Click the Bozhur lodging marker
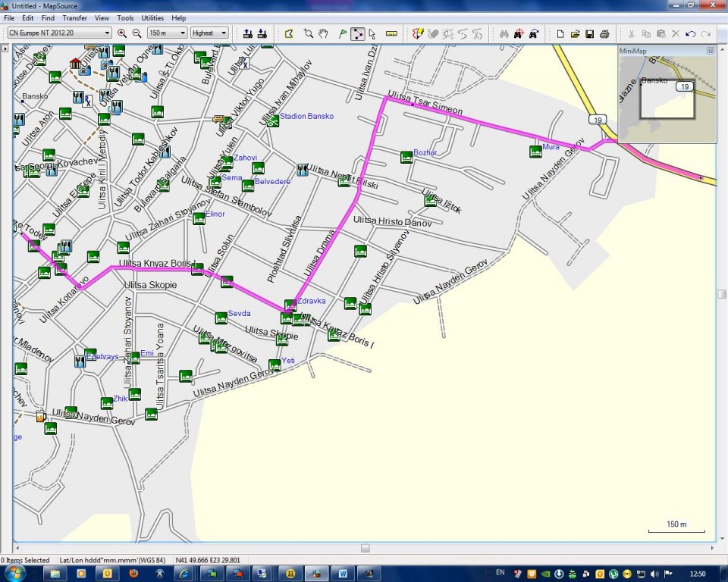Viewport: 728px width, 582px height. (x=406, y=157)
